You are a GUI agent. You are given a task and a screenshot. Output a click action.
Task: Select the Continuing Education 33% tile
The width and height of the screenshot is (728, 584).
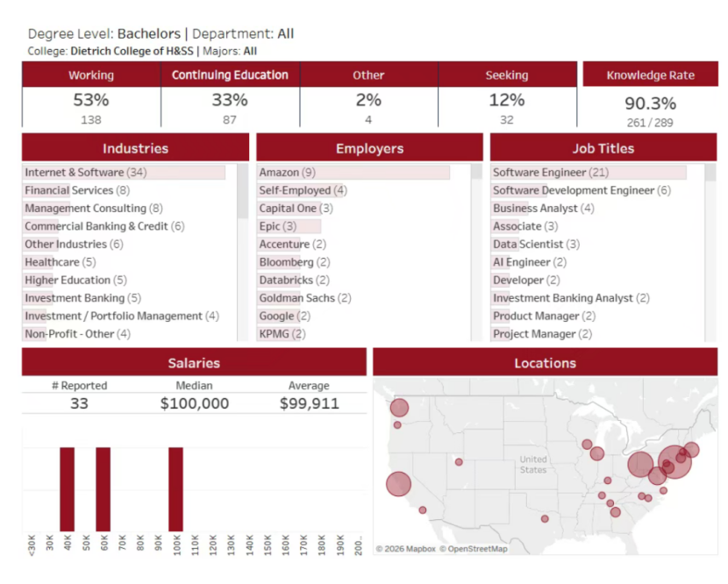click(230, 99)
